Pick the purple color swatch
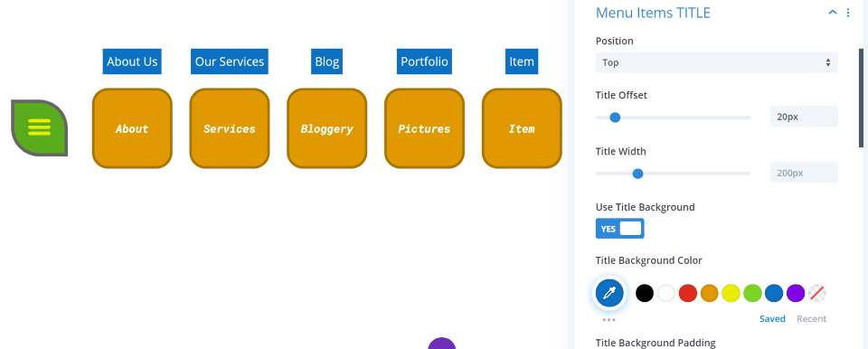 click(796, 293)
